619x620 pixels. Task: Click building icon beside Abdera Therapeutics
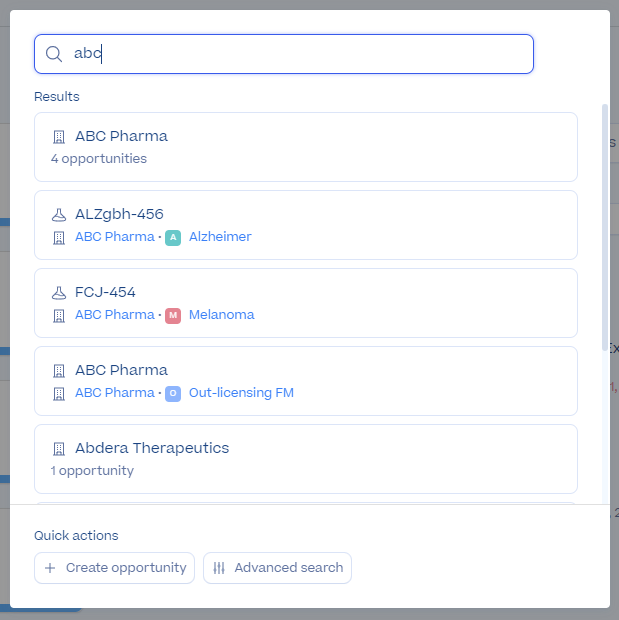click(59, 449)
